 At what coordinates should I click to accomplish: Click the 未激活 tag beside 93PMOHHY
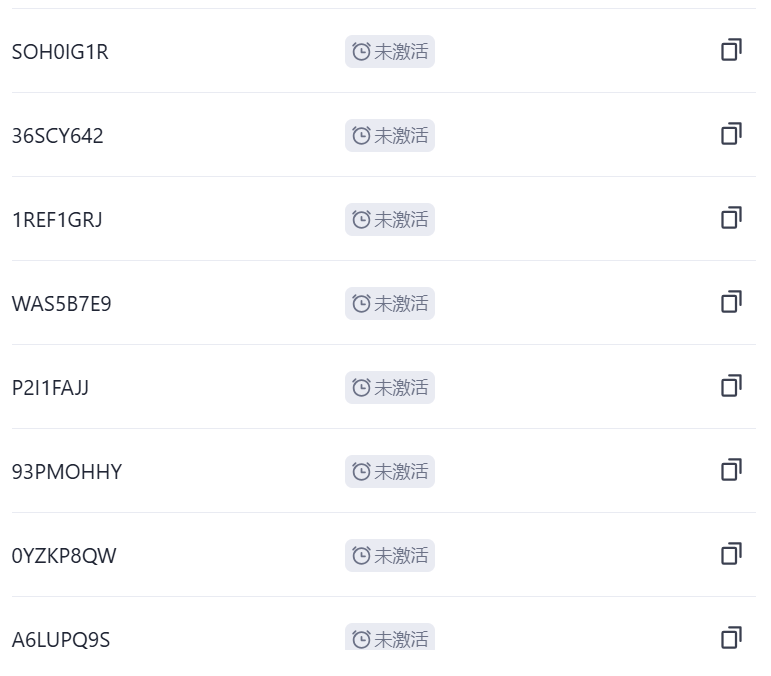(x=390, y=472)
